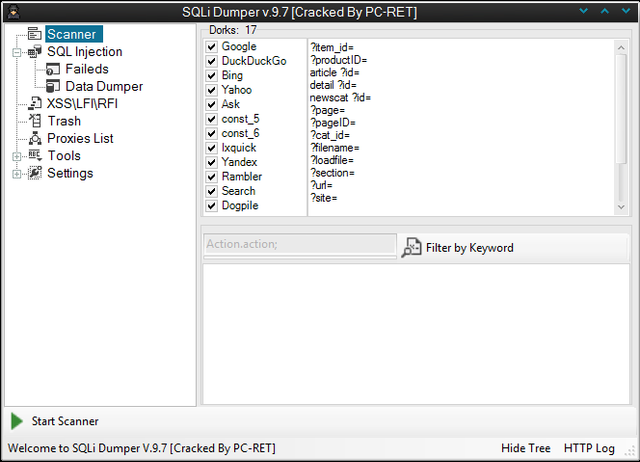Click the dorks list scrollbar down arrow
The width and height of the screenshot is (640, 462).
621,207
